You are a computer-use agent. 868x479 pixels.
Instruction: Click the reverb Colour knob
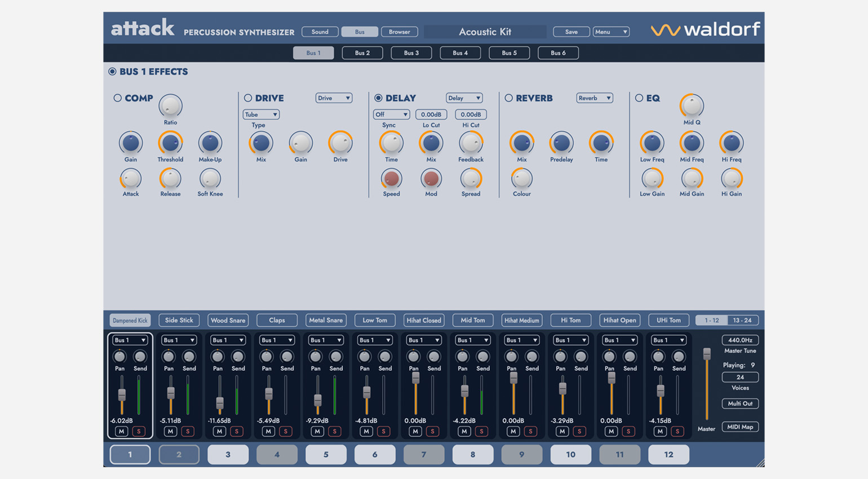[521, 179]
